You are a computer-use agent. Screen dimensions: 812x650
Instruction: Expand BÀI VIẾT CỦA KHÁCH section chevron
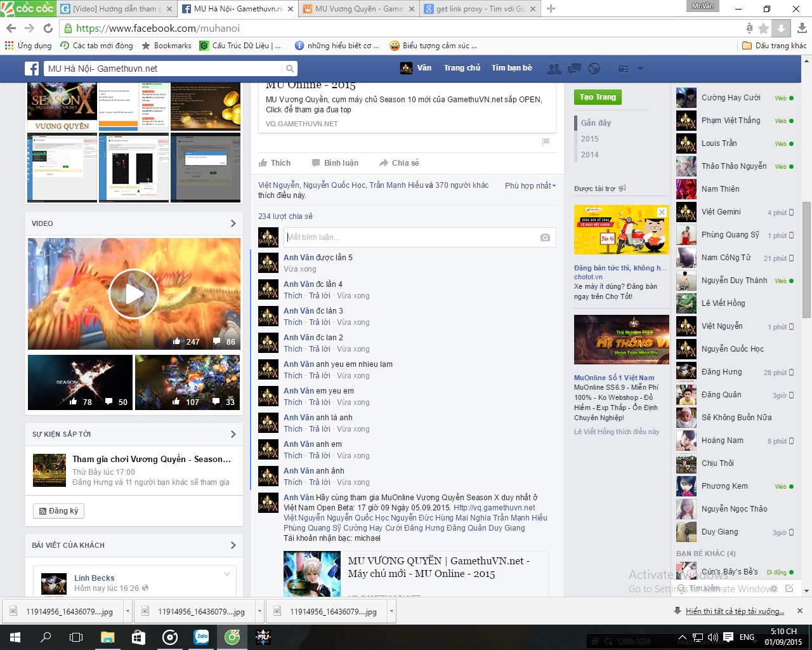pos(233,545)
